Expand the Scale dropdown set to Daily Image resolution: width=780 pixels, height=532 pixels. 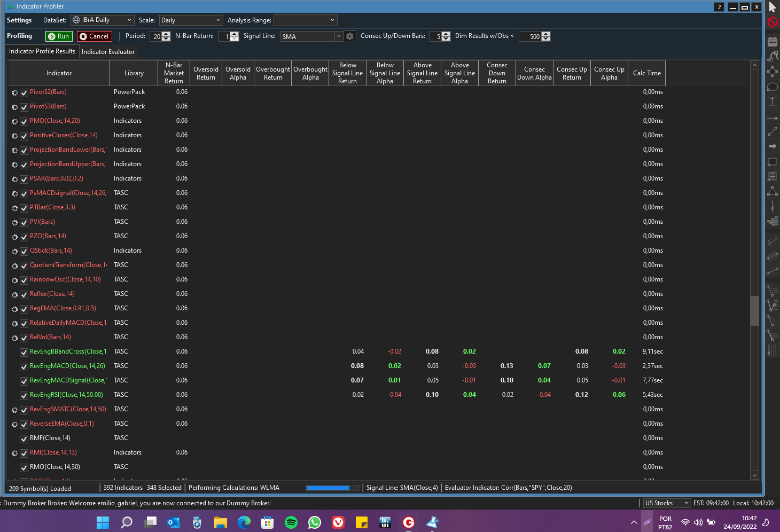(191, 20)
